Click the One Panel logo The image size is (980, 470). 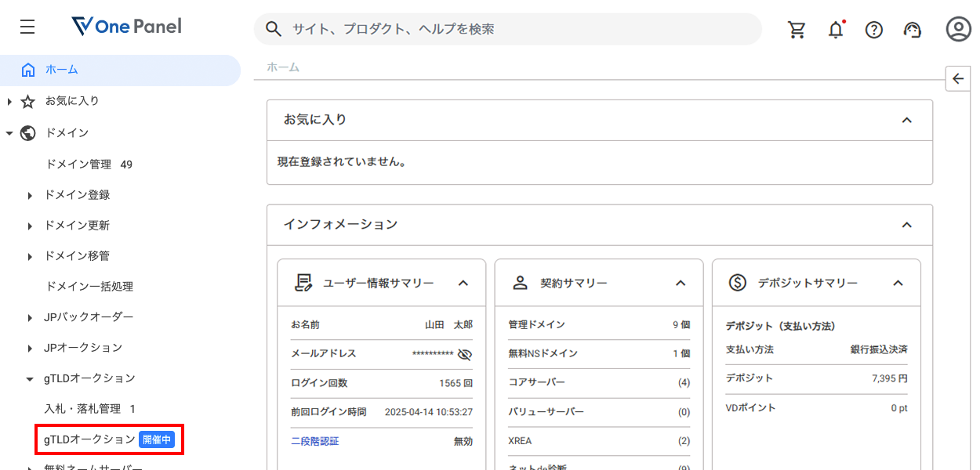[126, 27]
